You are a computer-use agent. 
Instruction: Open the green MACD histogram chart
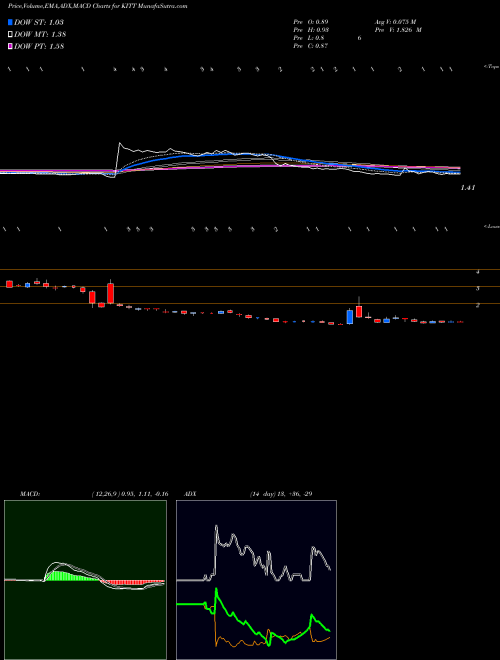[85, 580]
